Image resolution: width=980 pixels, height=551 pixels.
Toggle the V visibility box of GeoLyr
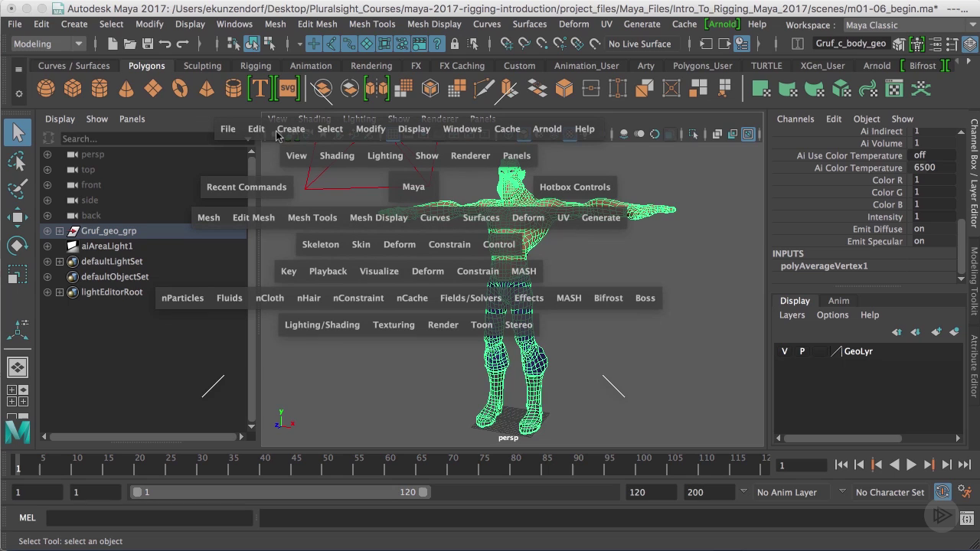784,351
